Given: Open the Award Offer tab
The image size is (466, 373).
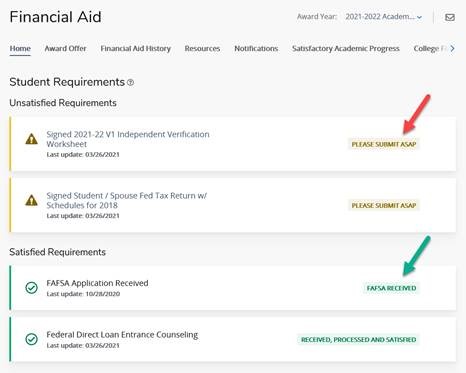Looking at the screenshot, I should point(65,49).
